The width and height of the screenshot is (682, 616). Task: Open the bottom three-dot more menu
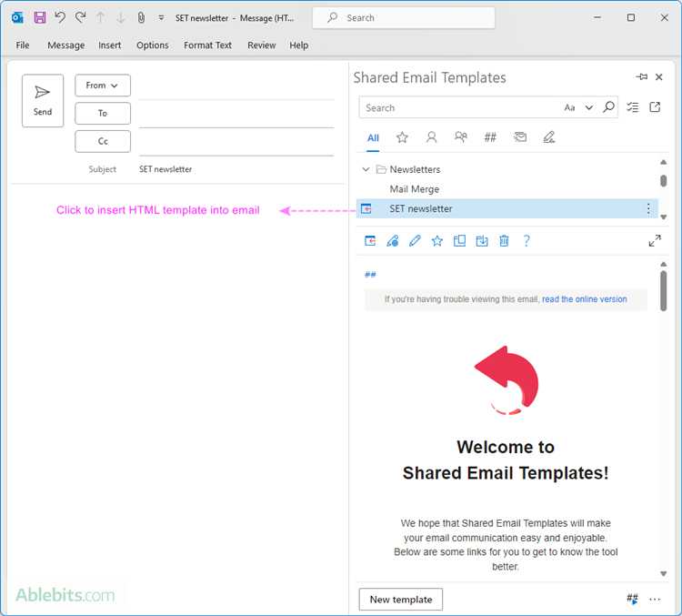(x=655, y=600)
